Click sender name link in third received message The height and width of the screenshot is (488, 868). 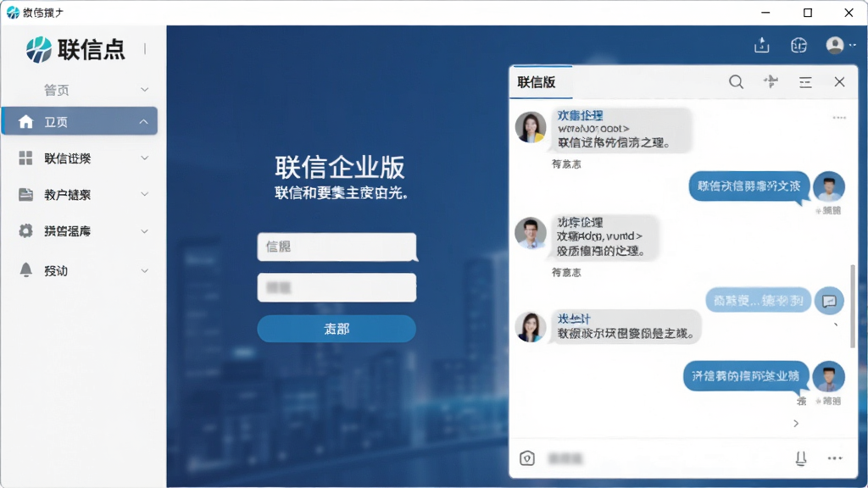point(574,319)
